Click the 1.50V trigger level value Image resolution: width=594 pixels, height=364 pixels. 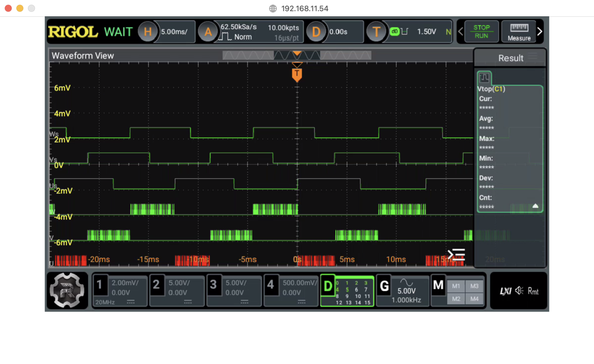coord(426,32)
